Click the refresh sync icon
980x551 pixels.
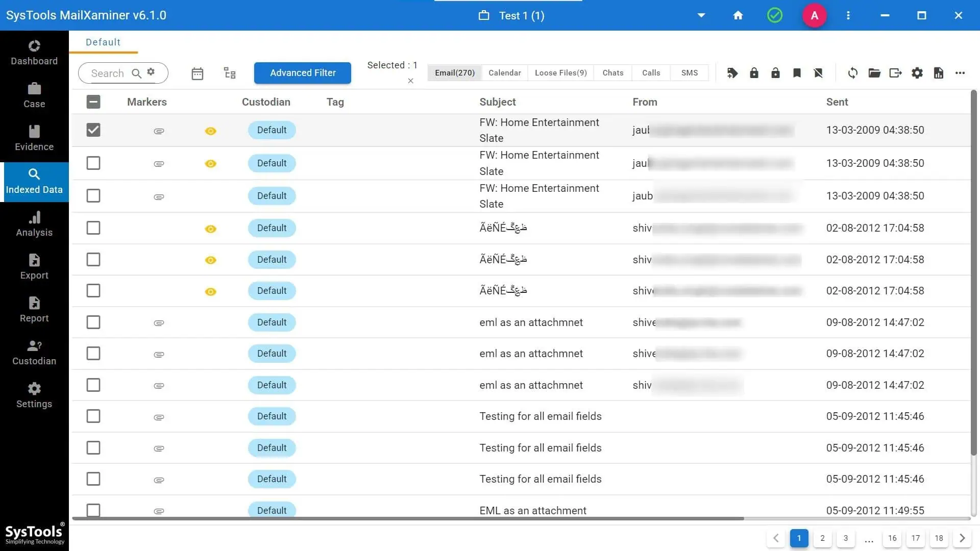pos(853,73)
